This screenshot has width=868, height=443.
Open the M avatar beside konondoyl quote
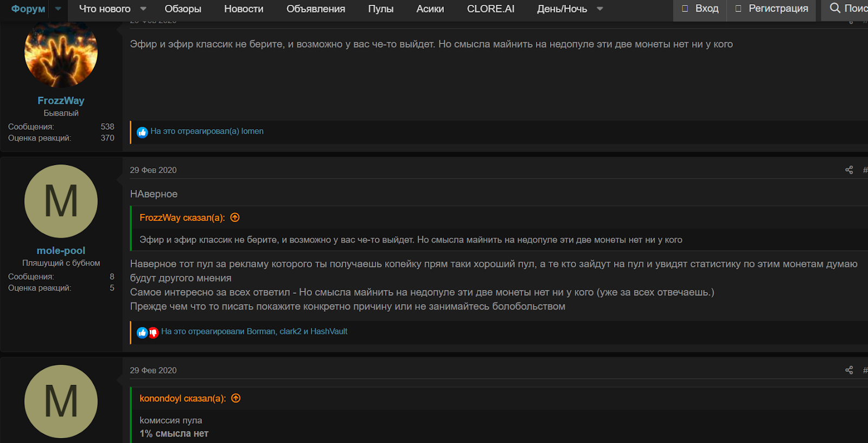61,401
